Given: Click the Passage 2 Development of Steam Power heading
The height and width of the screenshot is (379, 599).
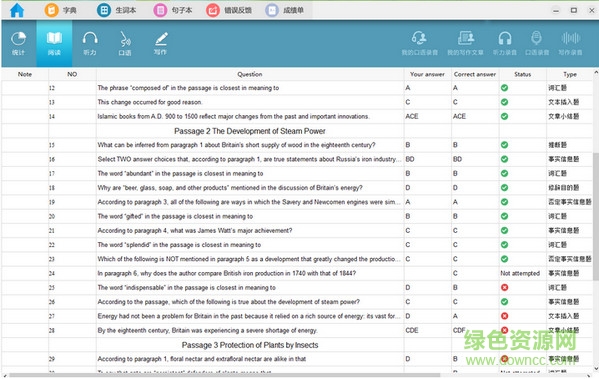Looking at the screenshot, I should [250, 131].
